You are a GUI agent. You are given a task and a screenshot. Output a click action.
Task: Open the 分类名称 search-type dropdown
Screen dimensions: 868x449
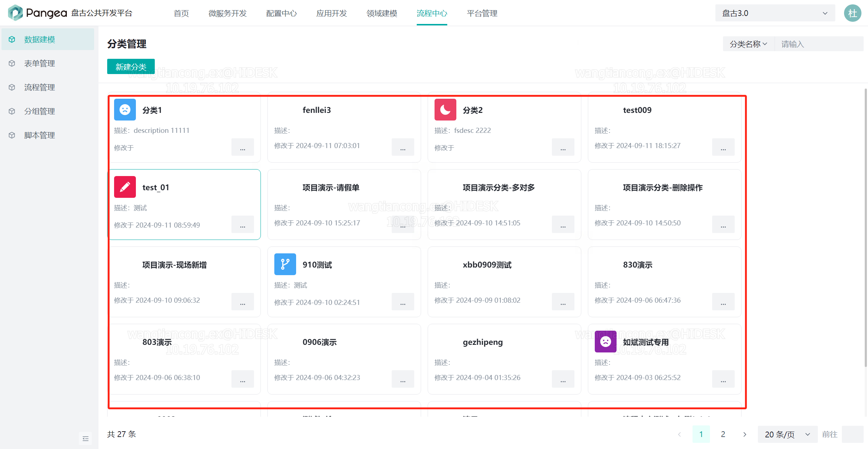pos(748,44)
